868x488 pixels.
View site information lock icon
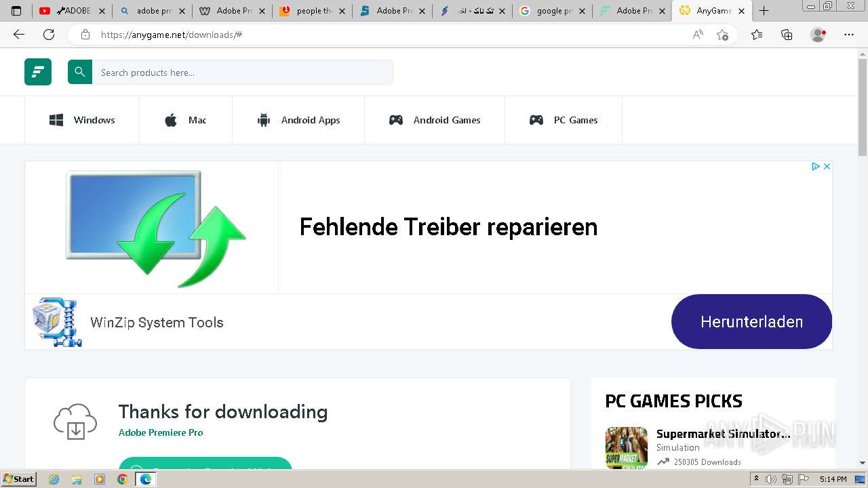pyautogui.click(x=85, y=35)
